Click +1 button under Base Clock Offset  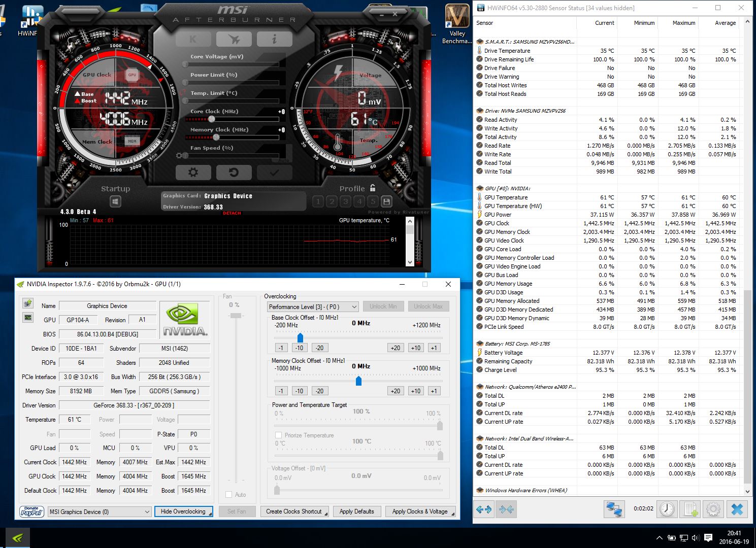pos(434,348)
